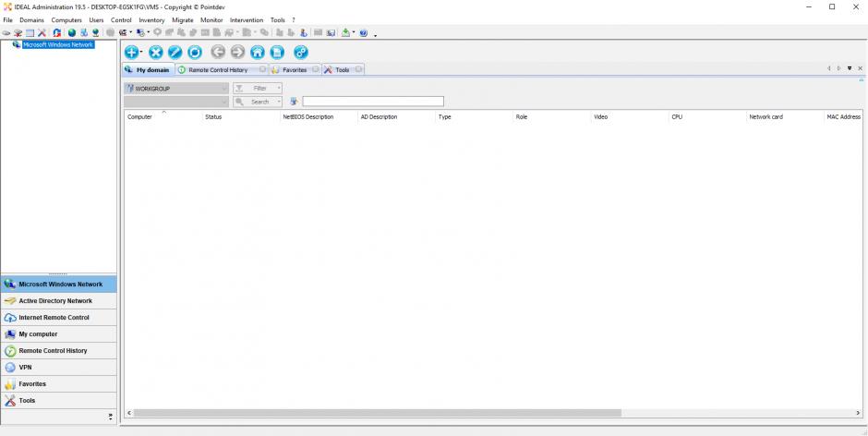Viewport: 868px width, 436px height.
Task: Click the blue circular refresh button
Action: 195,52
